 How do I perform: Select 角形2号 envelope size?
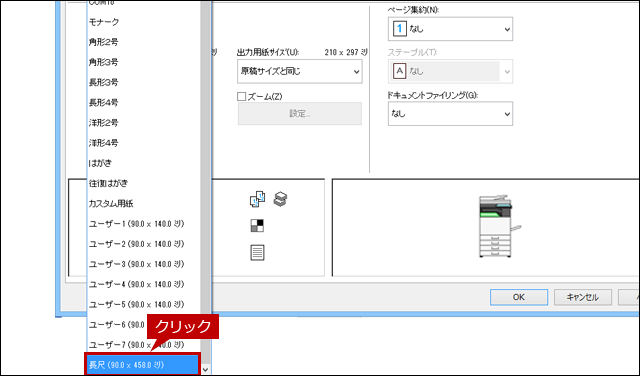point(144,42)
